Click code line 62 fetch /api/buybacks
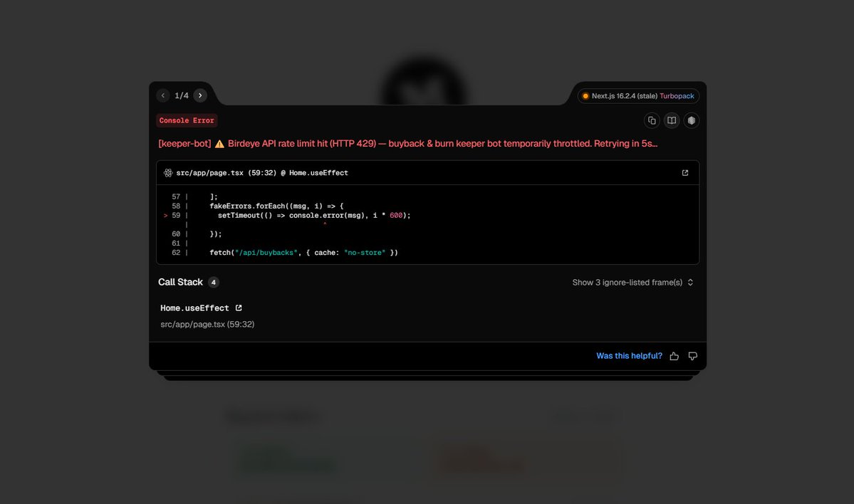854x504 pixels. (304, 253)
